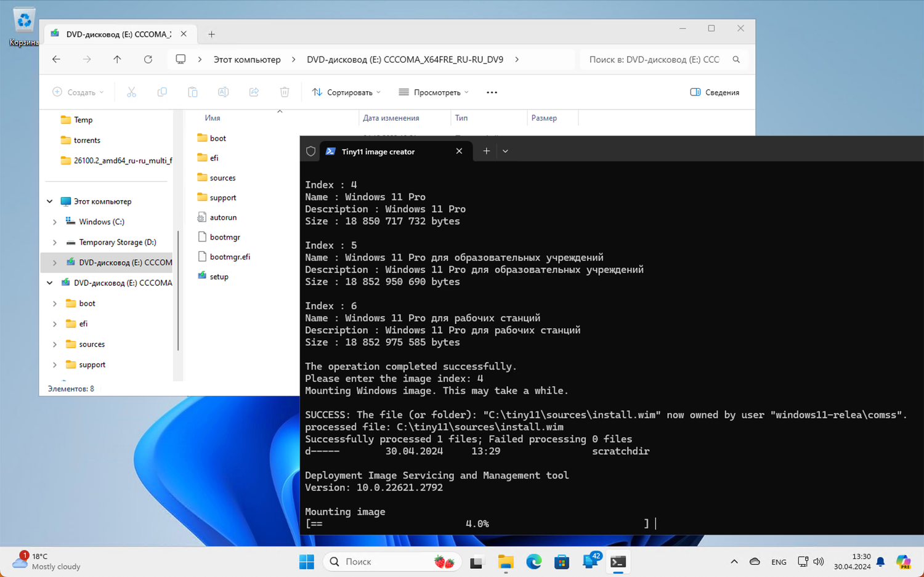Expand the Windows (C:) drive node
This screenshot has height=577, width=924.
point(55,222)
